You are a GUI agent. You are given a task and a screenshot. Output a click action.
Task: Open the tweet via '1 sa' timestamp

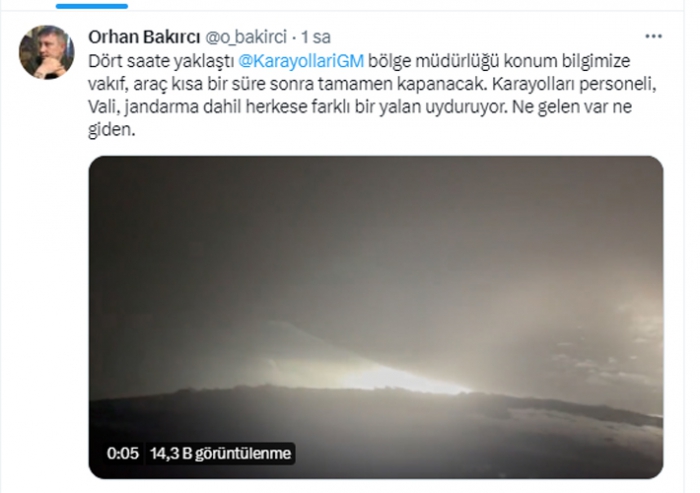pyautogui.click(x=316, y=37)
